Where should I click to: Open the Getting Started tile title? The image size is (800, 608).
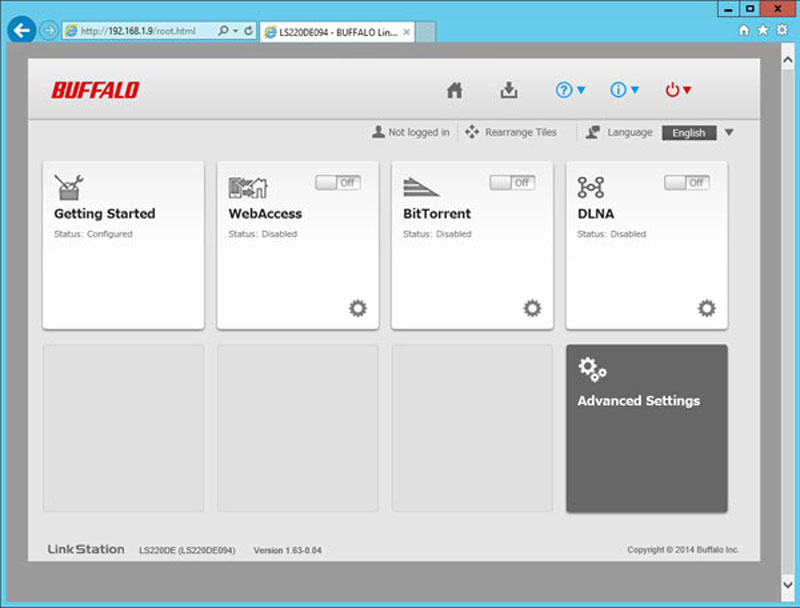pyautogui.click(x=105, y=214)
